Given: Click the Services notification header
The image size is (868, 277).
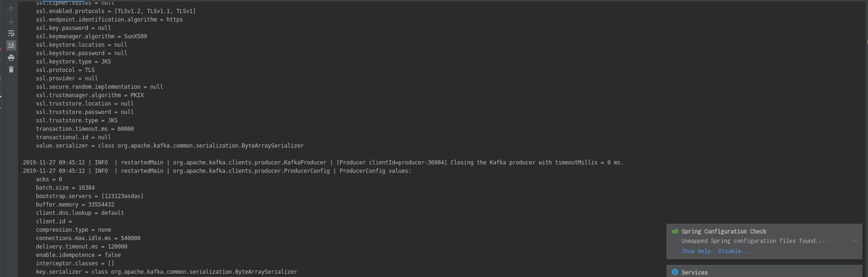Looking at the screenshot, I should point(694,272).
